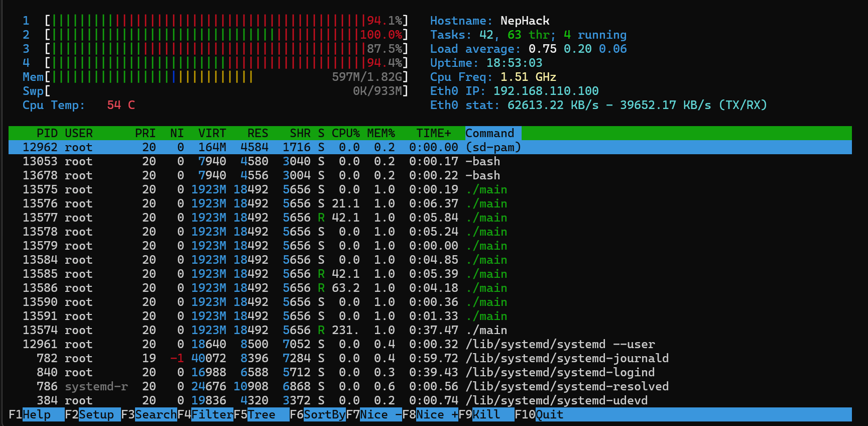The image size is (868, 426).
Task: Click Eth0 IP 192.168.110.100
Action: pos(546,91)
